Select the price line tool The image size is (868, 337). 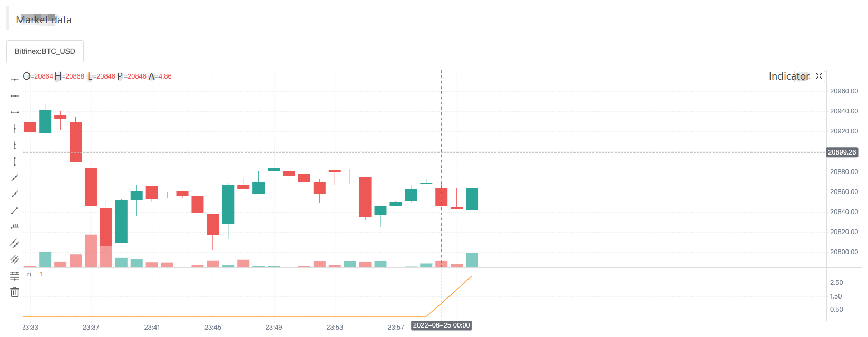click(15, 227)
